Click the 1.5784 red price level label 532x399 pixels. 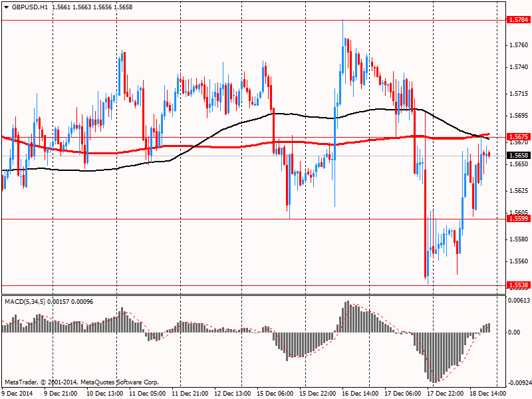tap(519, 20)
